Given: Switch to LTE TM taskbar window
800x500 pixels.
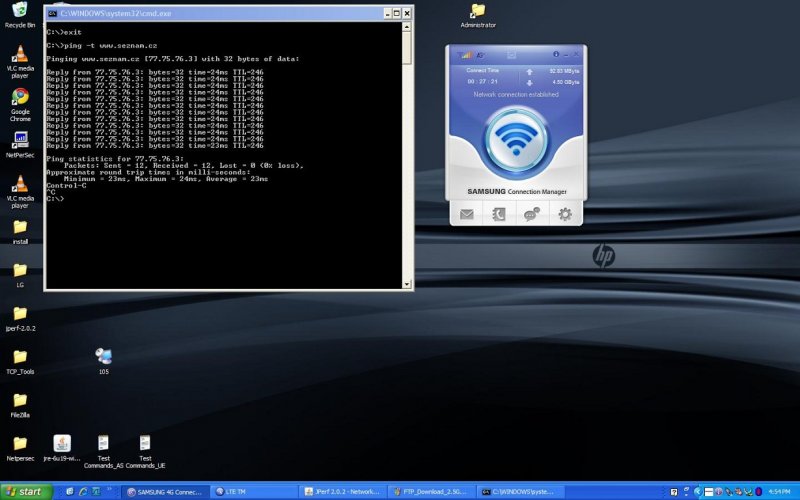Looking at the screenshot, I should click(254, 491).
